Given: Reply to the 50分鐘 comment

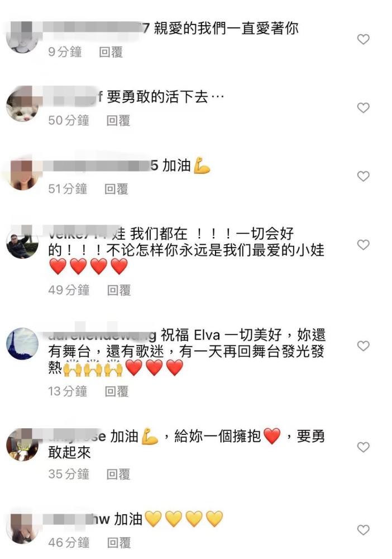Looking at the screenshot, I should pos(118,121).
